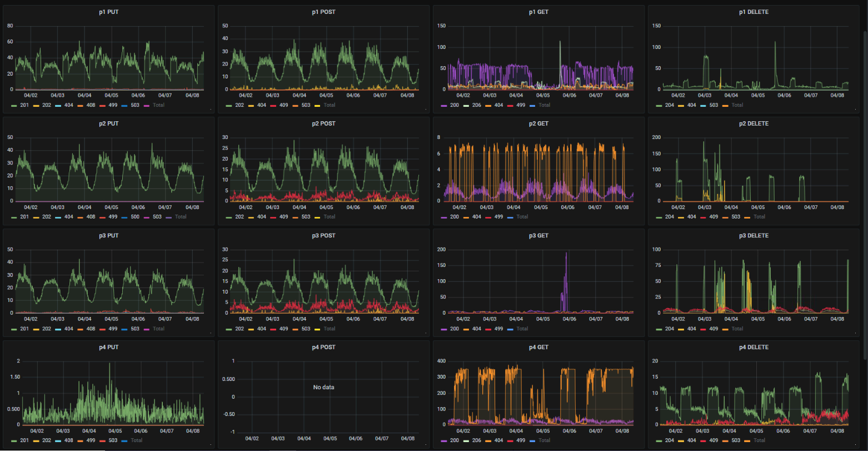Open the p4 POST panel title menu

click(x=323, y=347)
